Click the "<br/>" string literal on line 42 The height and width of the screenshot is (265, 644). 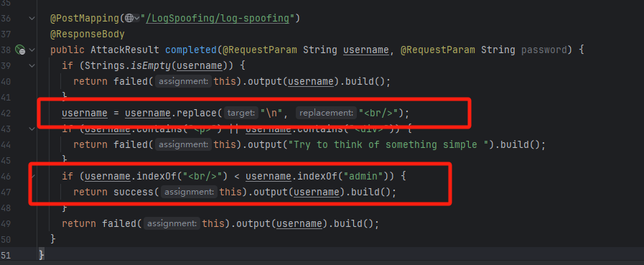point(378,113)
